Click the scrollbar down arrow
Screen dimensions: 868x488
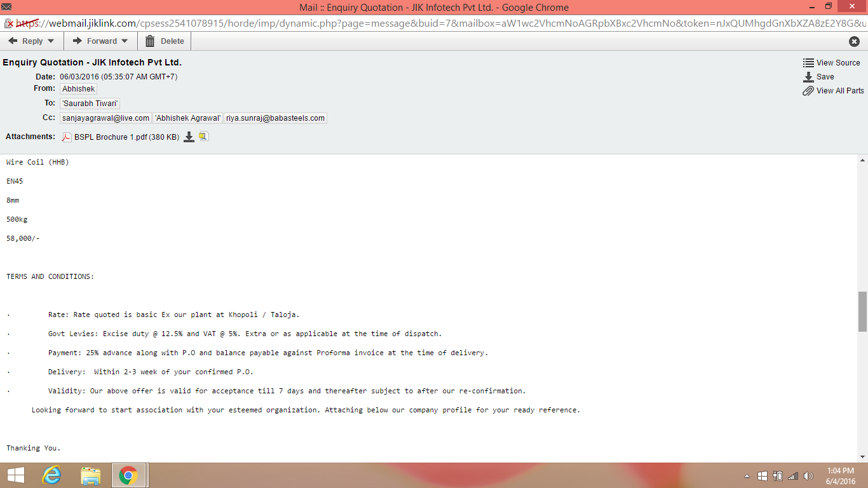[862, 456]
